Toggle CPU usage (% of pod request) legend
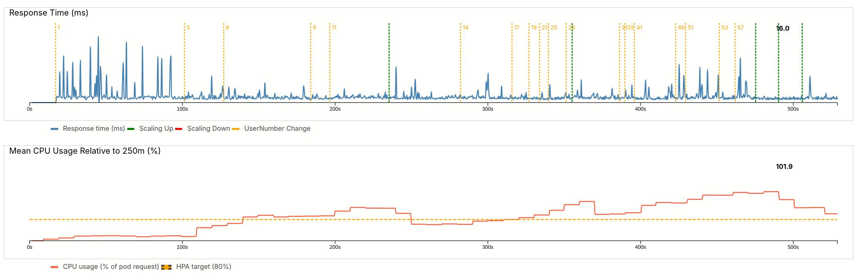The width and height of the screenshot is (868, 273). (x=110, y=267)
